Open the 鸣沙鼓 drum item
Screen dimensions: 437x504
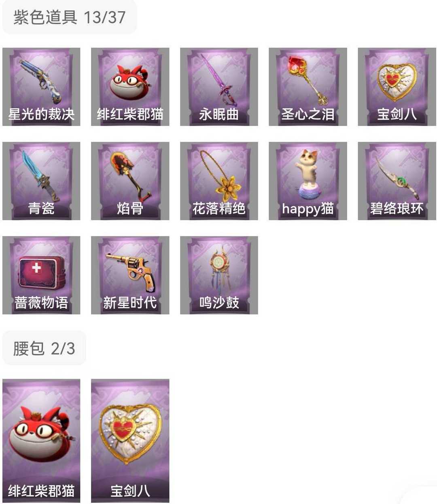(219, 275)
